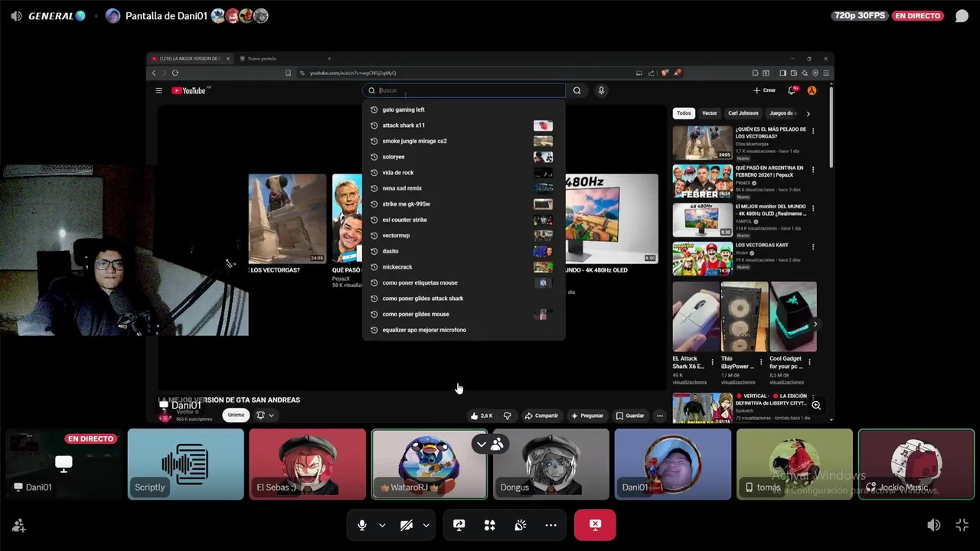This screenshot has height=551, width=980.
Task: Click the Crear button on YouTube
Action: [x=765, y=90]
